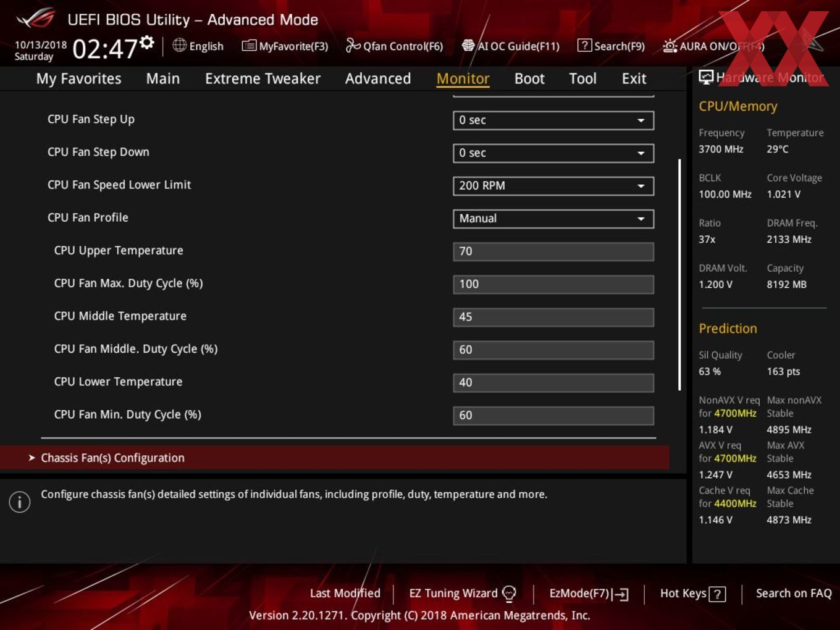
Task: Click the 1.021 V core voltage value
Action: [x=783, y=194]
